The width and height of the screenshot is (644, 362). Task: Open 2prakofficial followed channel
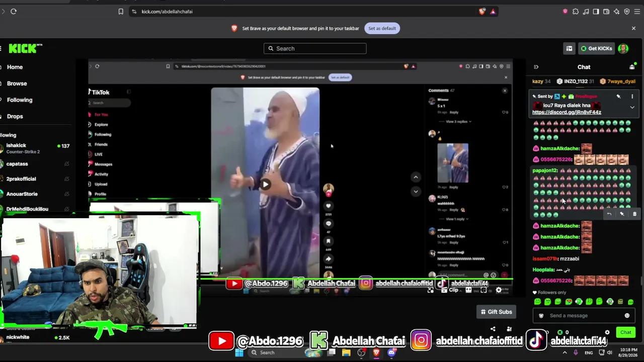(35, 179)
